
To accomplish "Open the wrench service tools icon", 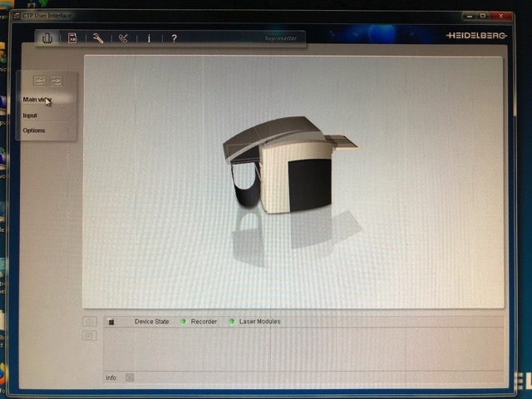I will click(98, 38).
